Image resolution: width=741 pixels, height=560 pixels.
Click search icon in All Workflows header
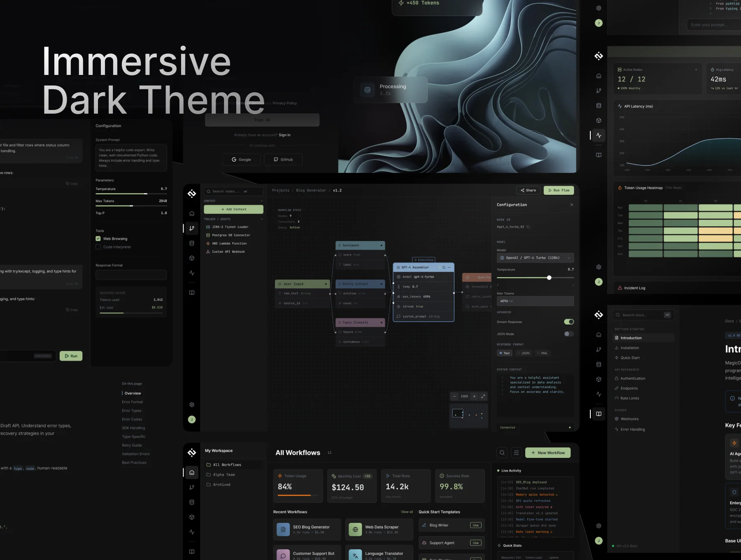[x=502, y=453]
